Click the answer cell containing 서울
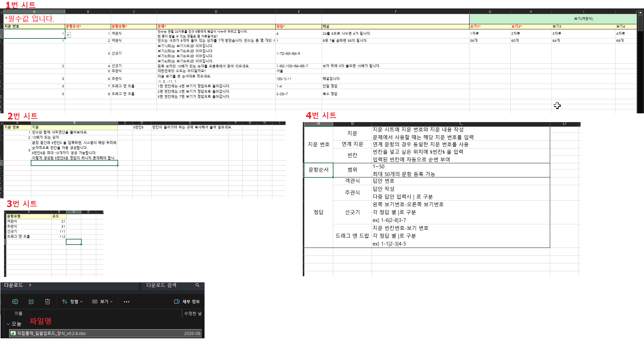The width and height of the screenshot is (644, 340). pos(299,71)
